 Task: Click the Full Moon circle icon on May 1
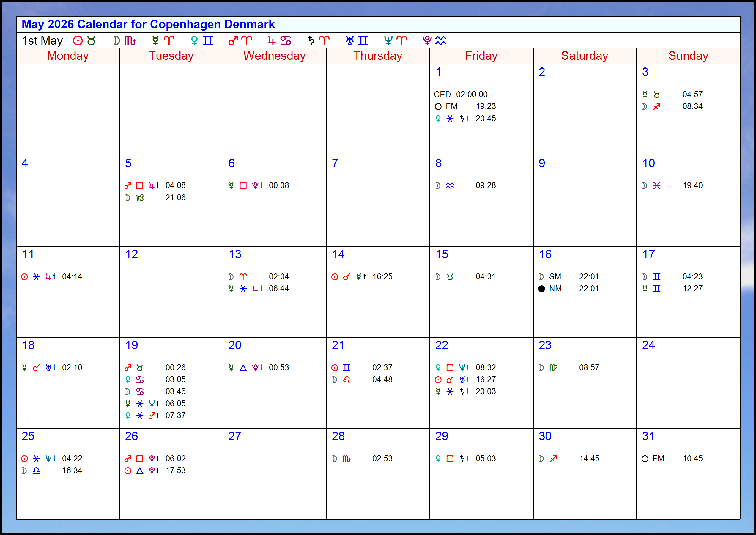[438, 107]
